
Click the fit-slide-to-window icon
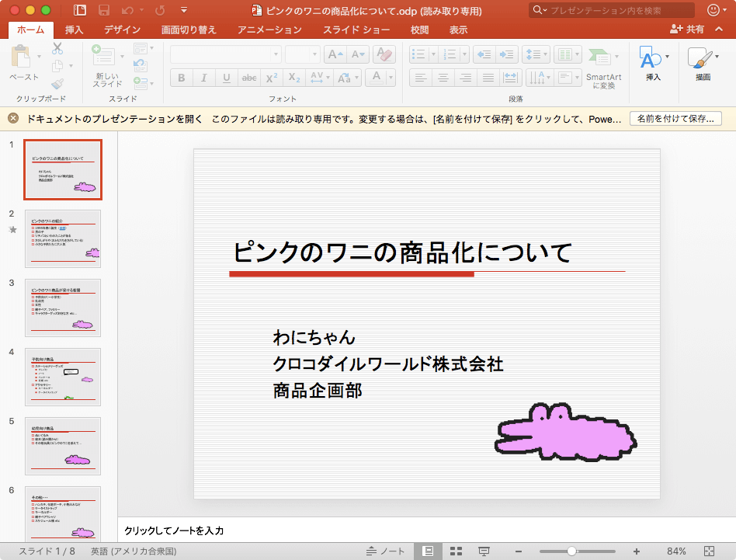coord(709,551)
